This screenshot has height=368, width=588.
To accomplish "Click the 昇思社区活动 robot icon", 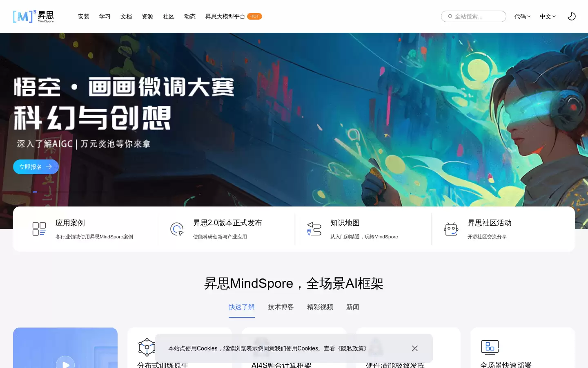I will 451,229.
